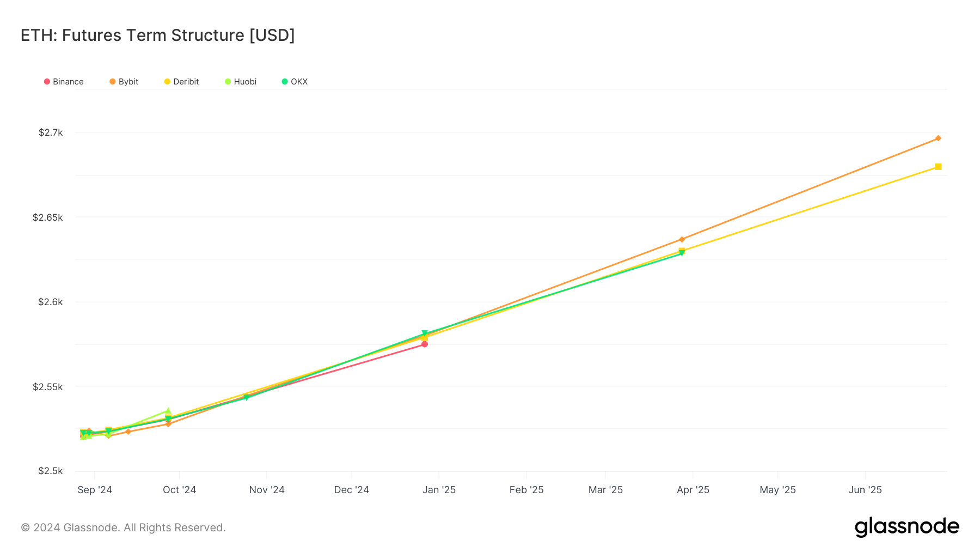Select the Jun '25 x-axis label
This screenshot has width=980, height=552.
pyautogui.click(x=865, y=490)
